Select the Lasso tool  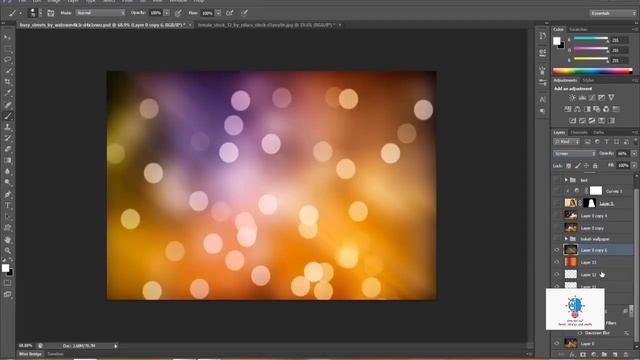tap(7, 60)
